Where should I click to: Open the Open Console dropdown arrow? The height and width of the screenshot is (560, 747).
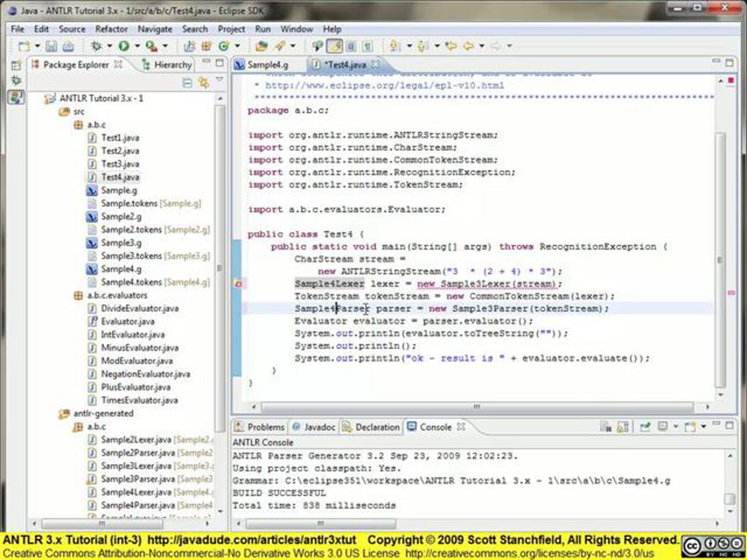click(703, 427)
